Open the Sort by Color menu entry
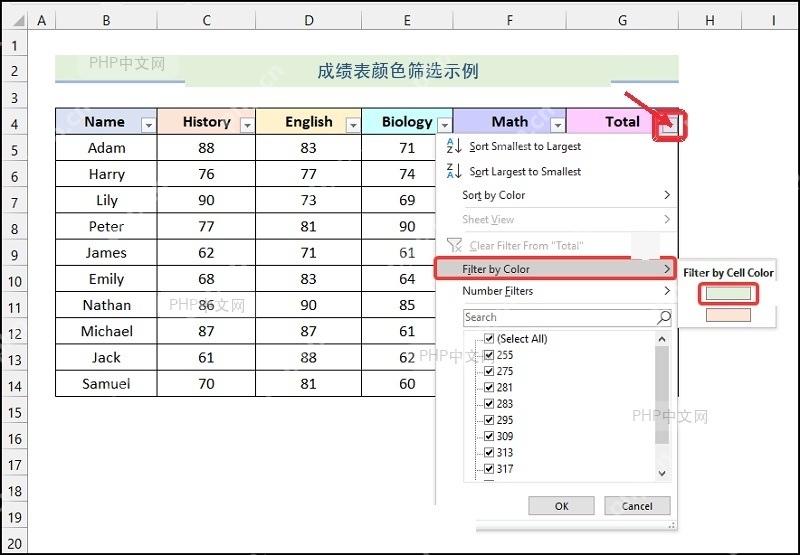Image resolution: width=800 pixels, height=555 pixels. click(557, 195)
